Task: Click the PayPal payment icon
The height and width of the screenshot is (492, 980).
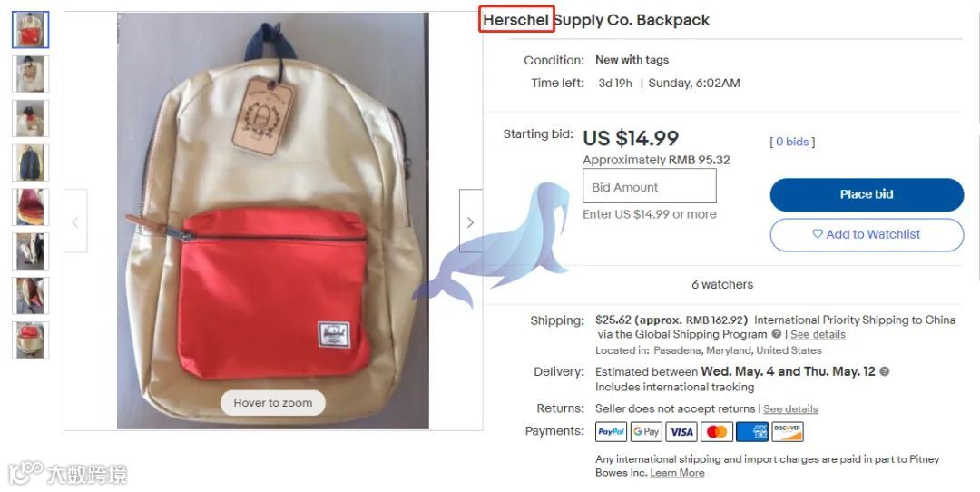Action: point(612,432)
